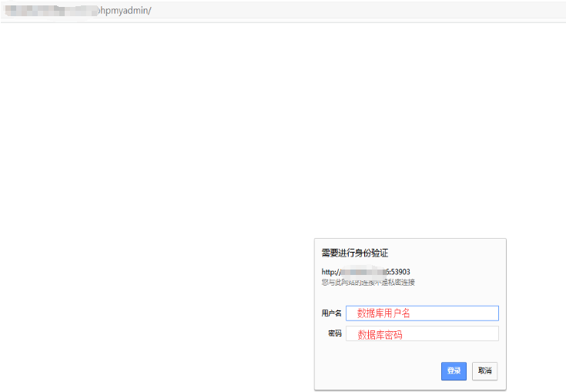566x392 pixels.
Task: Click the 您与此网站的连接不是私密连接 notice text
Action: pos(368,283)
